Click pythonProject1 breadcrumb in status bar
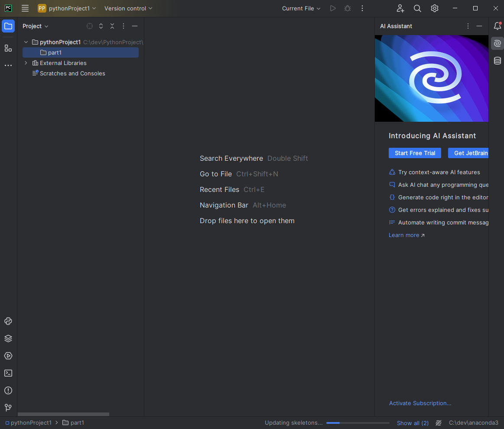 point(29,423)
